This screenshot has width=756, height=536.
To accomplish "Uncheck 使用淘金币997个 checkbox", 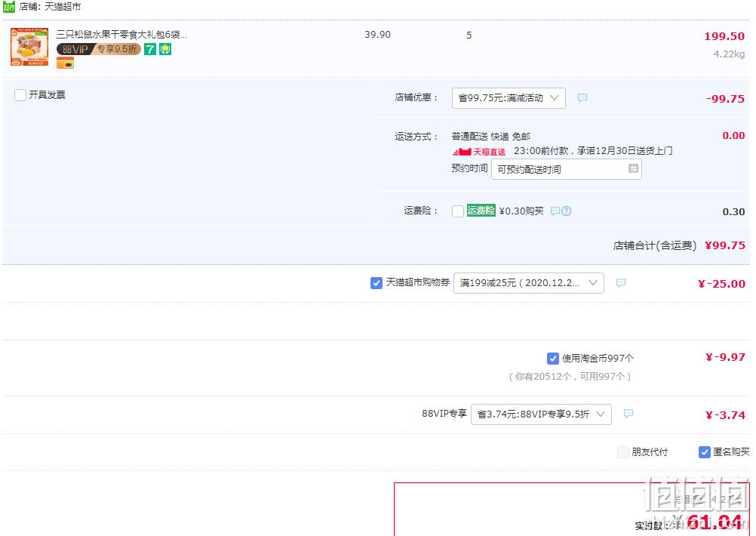I will pyautogui.click(x=552, y=359).
